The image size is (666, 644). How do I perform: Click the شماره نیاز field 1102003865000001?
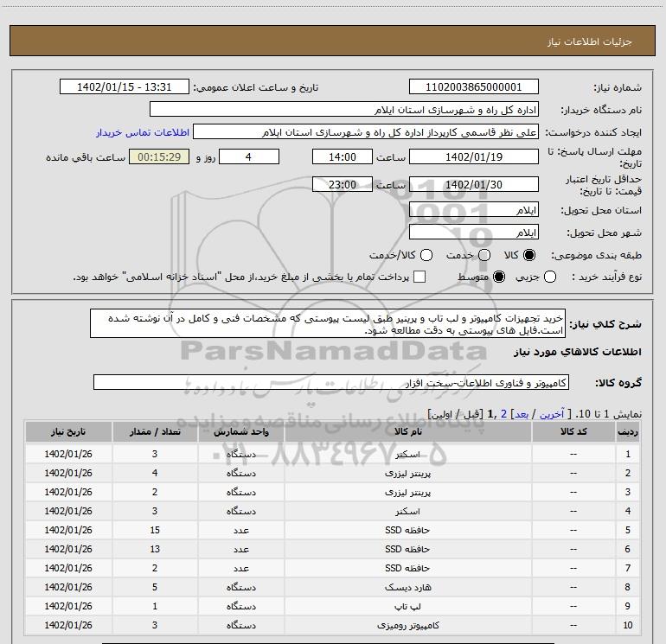pyautogui.click(x=474, y=87)
